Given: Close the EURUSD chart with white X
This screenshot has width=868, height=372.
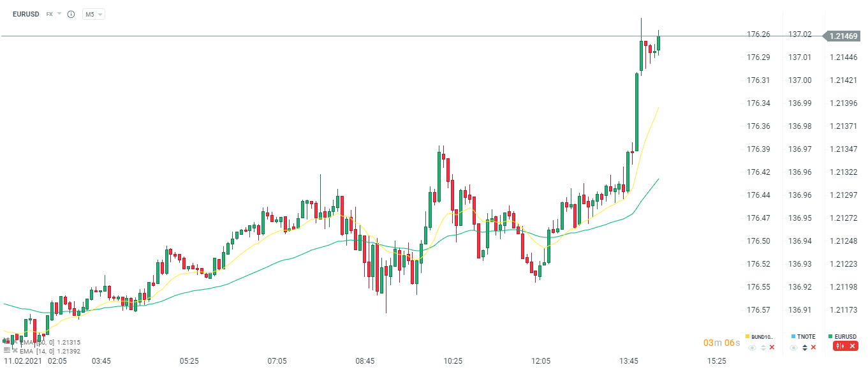Looking at the screenshot, I should tap(852, 346).
